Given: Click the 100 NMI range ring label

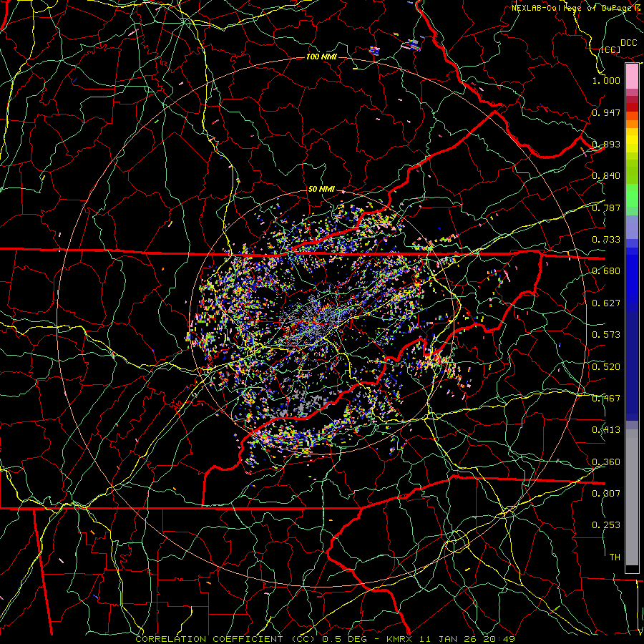Looking at the screenshot, I should point(321,57).
